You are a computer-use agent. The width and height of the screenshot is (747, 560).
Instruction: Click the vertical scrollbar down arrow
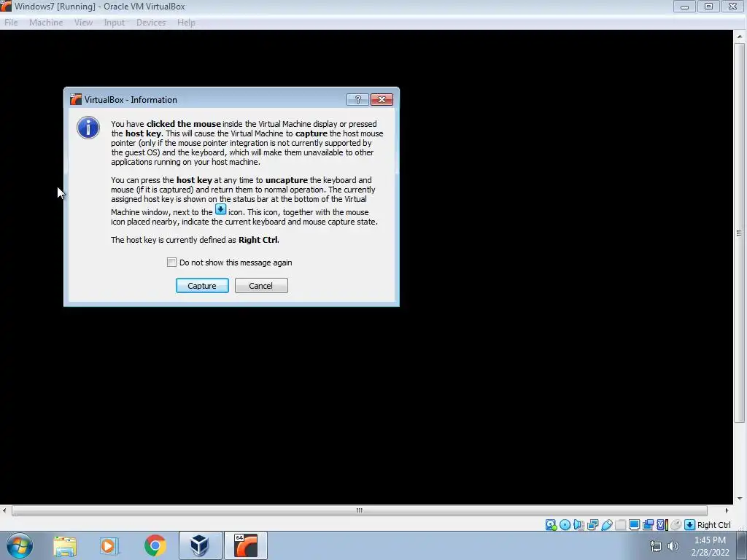pos(740,499)
